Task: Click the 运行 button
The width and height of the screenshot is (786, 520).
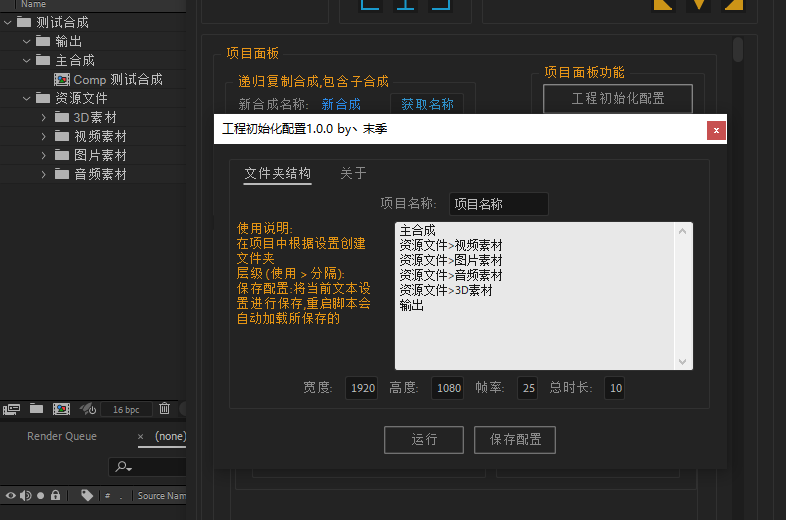Action: click(x=424, y=439)
